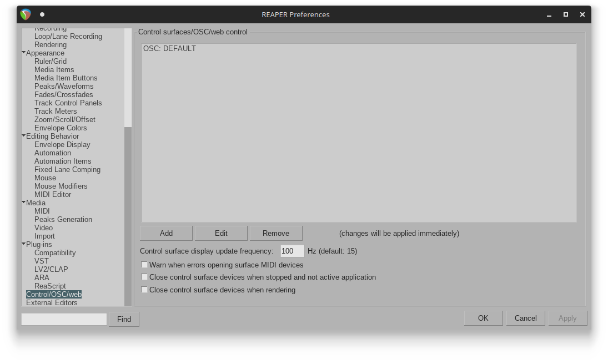Edit the OSC: DEFAULT surface
Image resolution: width=608 pixels, height=364 pixels.
click(221, 232)
